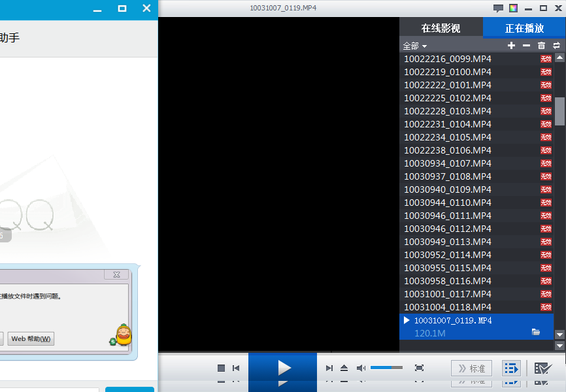The width and height of the screenshot is (566, 392).
Task: Select 10030946_0111.MP4 in the playlist
Action: (x=476, y=216)
